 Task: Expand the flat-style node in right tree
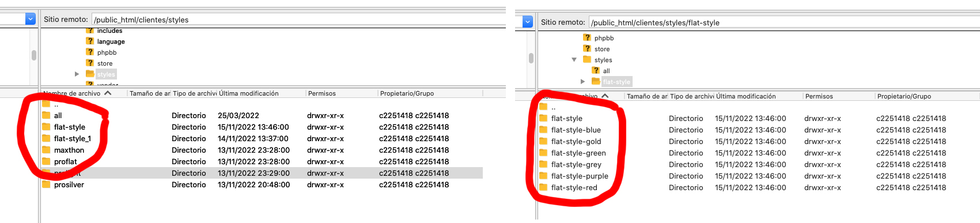tap(582, 81)
